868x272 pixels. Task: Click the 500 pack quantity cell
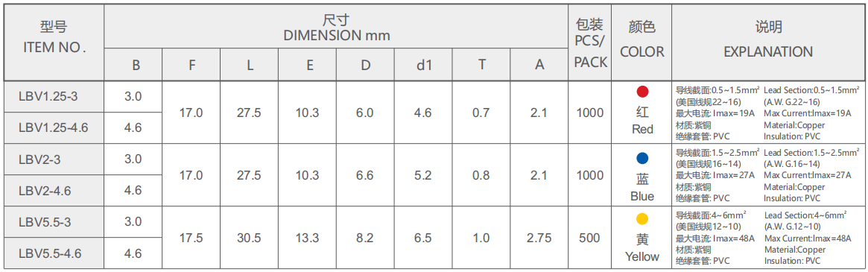tap(589, 238)
